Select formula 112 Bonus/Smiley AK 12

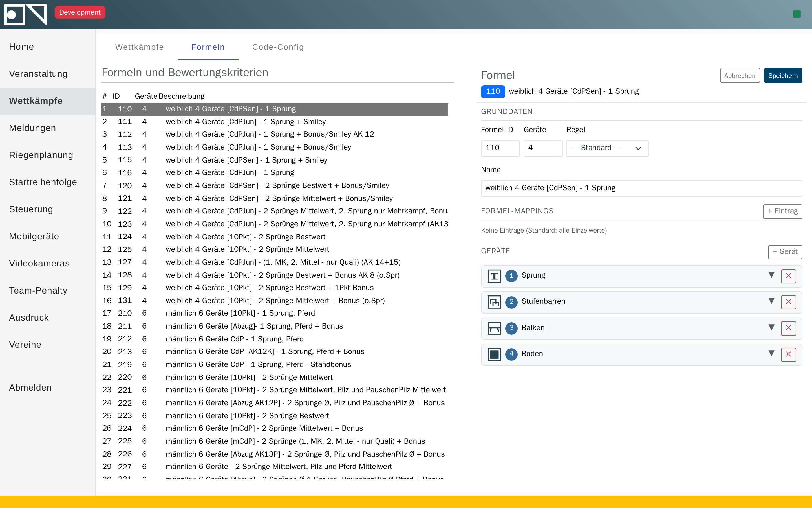click(x=275, y=134)
